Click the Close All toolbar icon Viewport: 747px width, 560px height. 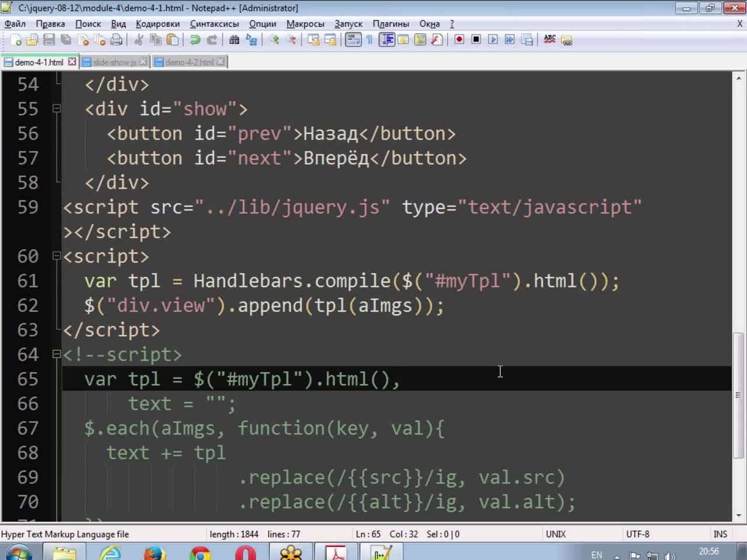(100, 40)
